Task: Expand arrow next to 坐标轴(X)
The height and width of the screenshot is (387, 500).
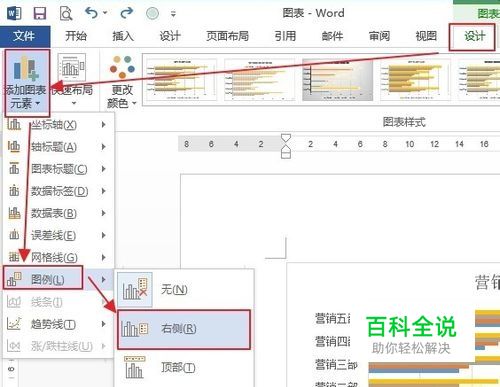Action: (104, 125)
